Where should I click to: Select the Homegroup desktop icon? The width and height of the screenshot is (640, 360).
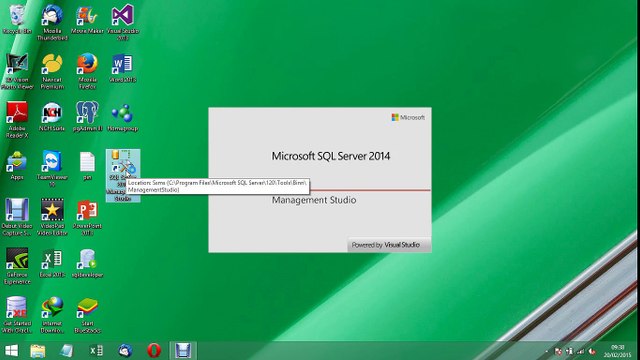click(x=122, y=117)
